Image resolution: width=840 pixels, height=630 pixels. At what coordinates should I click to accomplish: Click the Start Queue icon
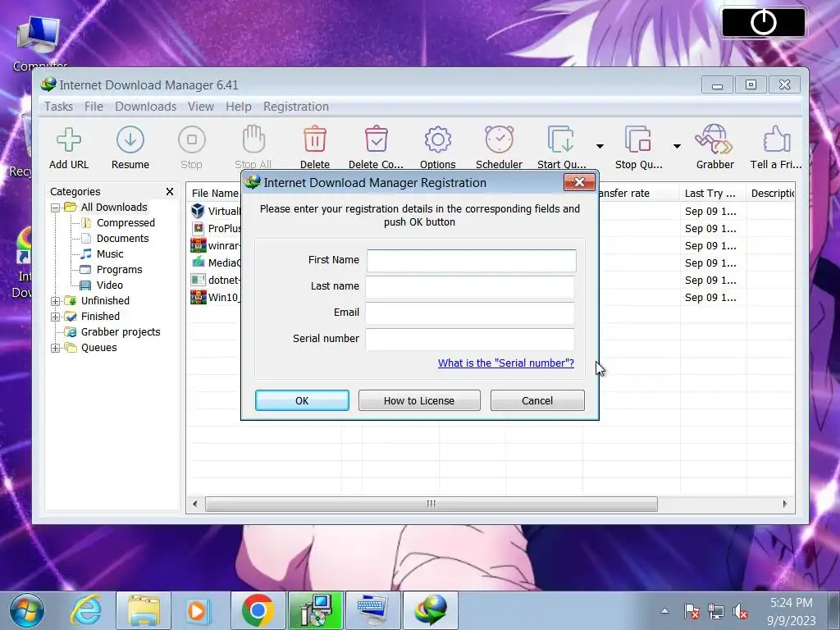[x=561, y=139]
